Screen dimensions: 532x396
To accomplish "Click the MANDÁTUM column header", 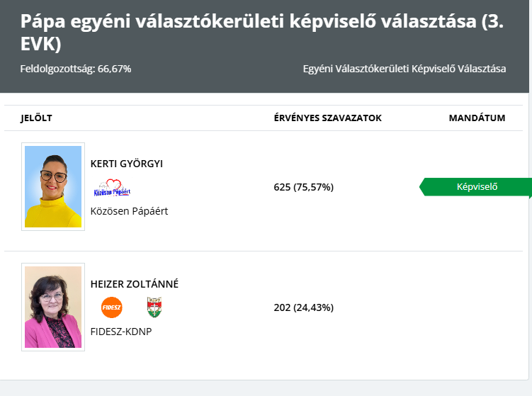I will pyautogui.click(x=477, y=118).
